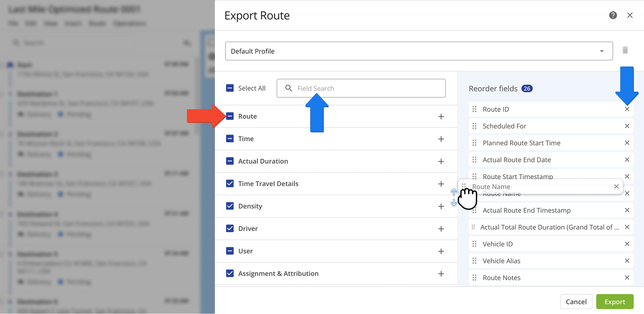Click the Field Search magnifier icon
Image resolution: width=644 pixels, height=314 pixels.
(x=288, y=88)
